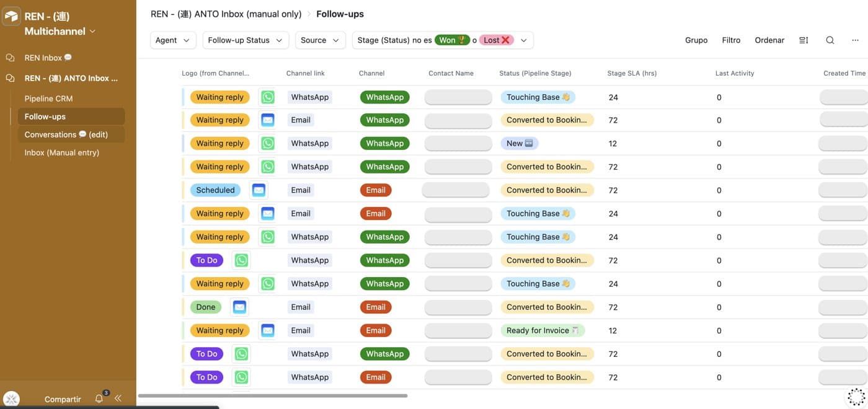Expand the Multichannel base name chevron
The image size is (868, 409).
(x=93, y=31)
